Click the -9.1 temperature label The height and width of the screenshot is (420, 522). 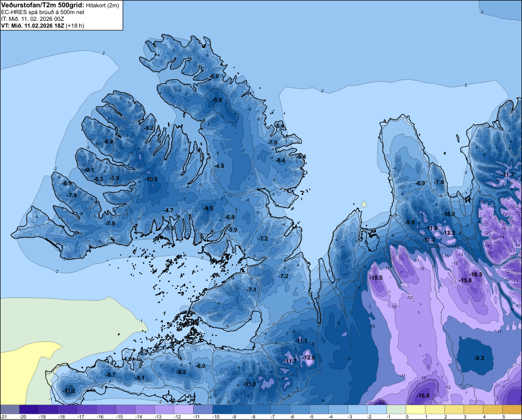(x=89, y=170)
